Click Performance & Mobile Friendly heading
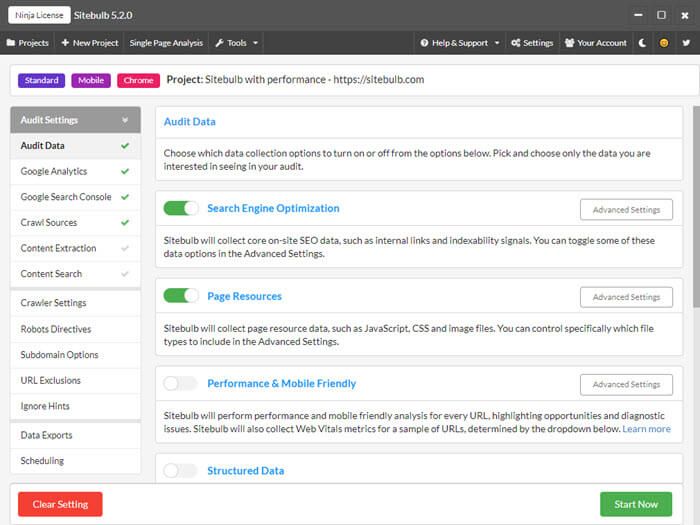The image size is (700, 525). click(281, 383)
